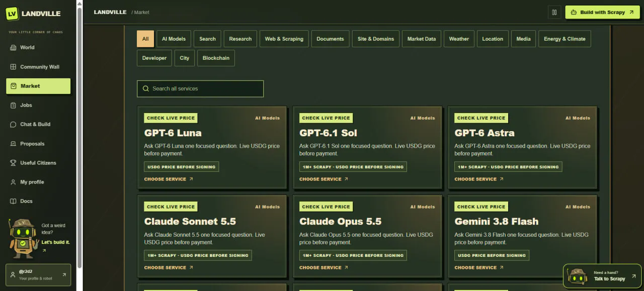Image resolution: width=644 pixels, height=291 pixels.
Task: Choose service for Gemini 3.8 Flash
Action: (479, 267)
